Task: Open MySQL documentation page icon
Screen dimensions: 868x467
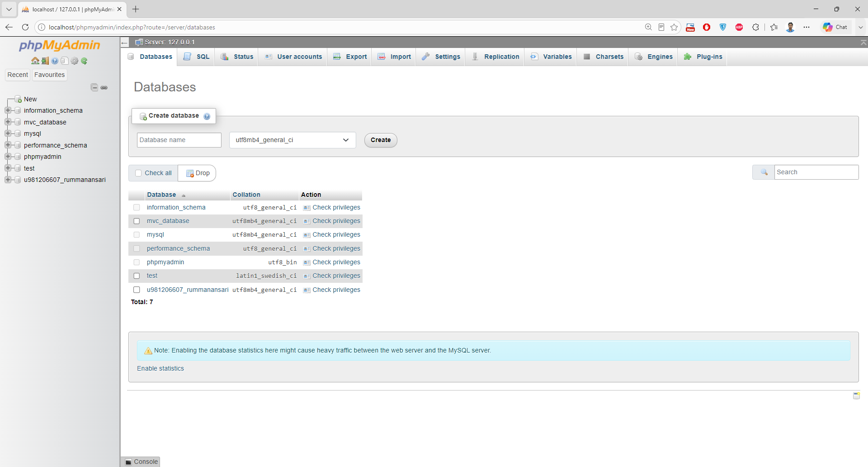Action: [x=65, y=61]
